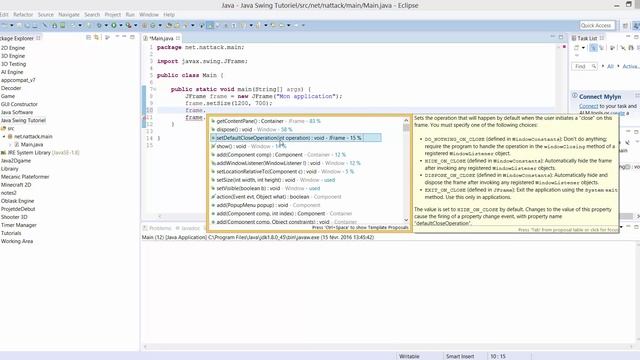Switch to the Javadoc tab
640x360 pixels.
click(188, 228)
